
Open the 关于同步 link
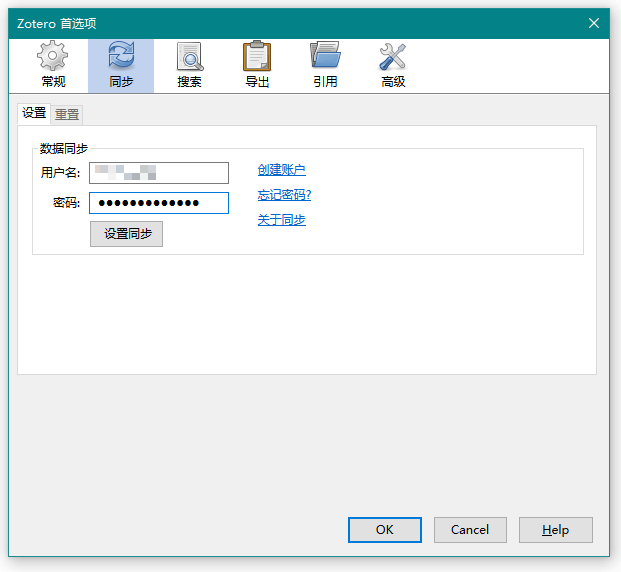tap(282, 219)
